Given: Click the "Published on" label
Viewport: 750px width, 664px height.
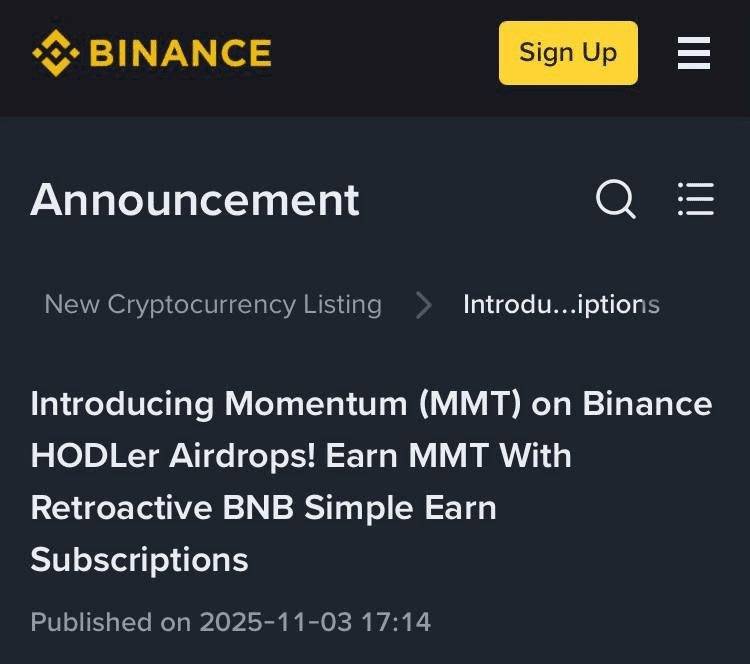Looking at the screenshot, I should coord(110,622).
